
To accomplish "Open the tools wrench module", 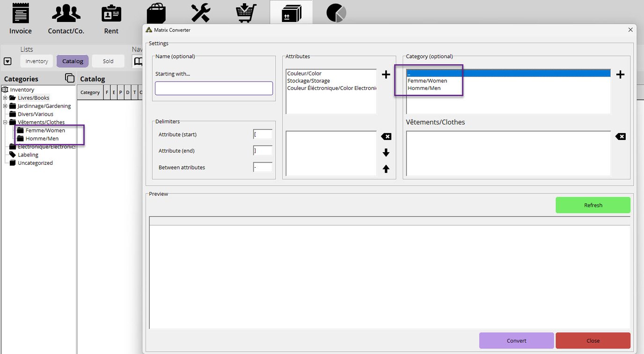I will click(x=200, y=13).
